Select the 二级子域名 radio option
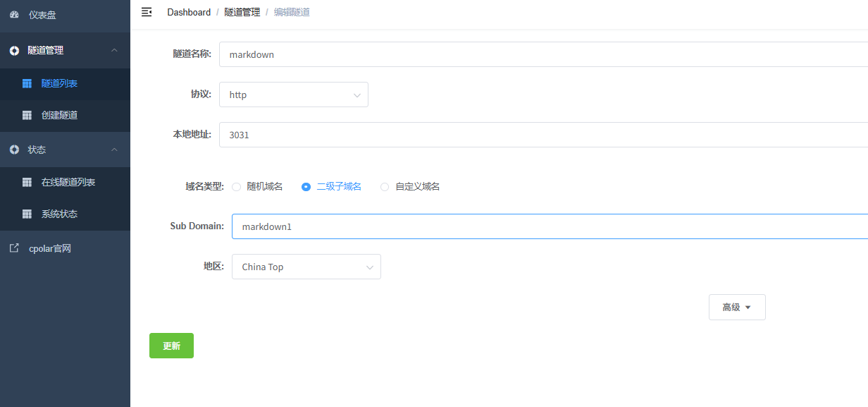Image resolution: width=868 pixels, height=407 pixels. coord(306,187)
